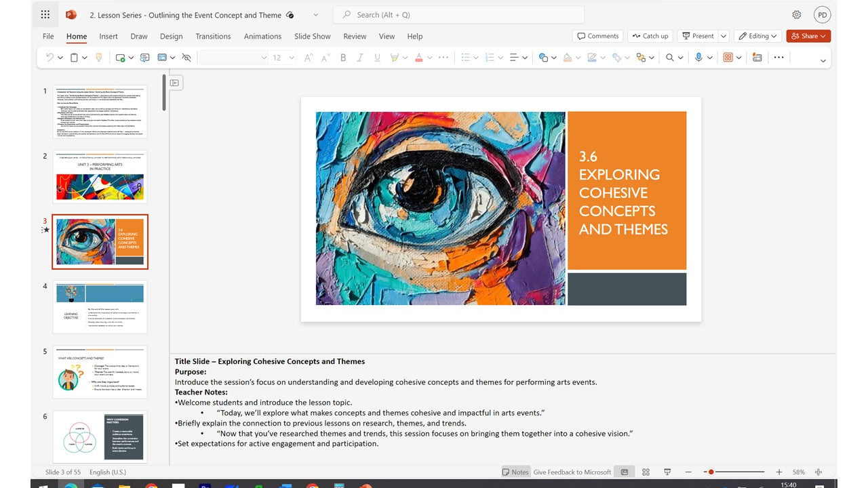868x488 pixels.
Task: Toggle the Notes pane in status bar
Action: [x=515, y=472]
